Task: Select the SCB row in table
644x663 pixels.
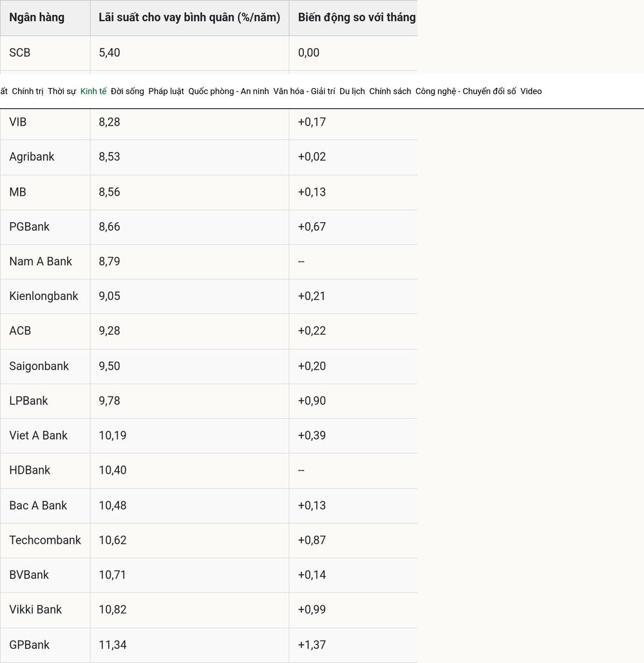Action: (x=209, y=53)
